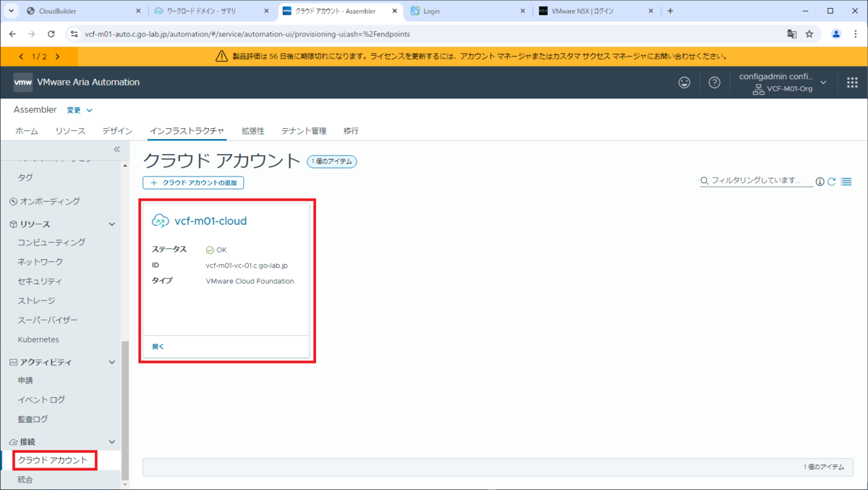Go to next notification banner arrow
Viewport: 868px width, 490px height.
point(57,56)
